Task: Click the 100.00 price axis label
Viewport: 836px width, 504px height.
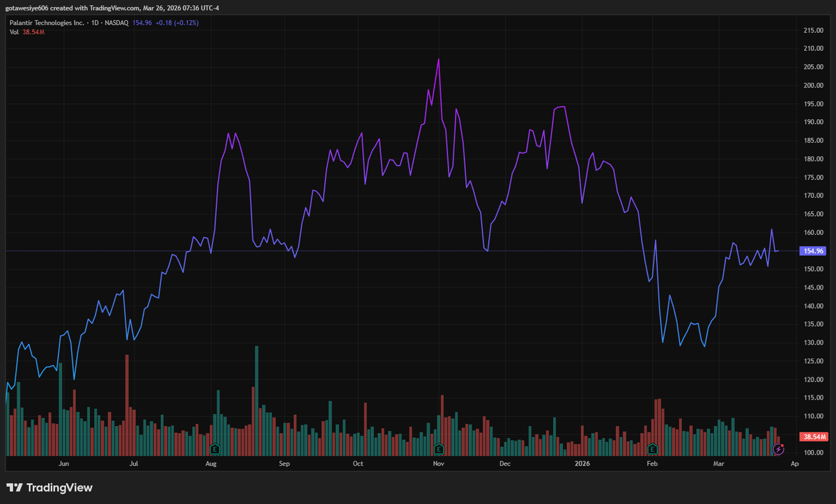Action: point(814,452)
